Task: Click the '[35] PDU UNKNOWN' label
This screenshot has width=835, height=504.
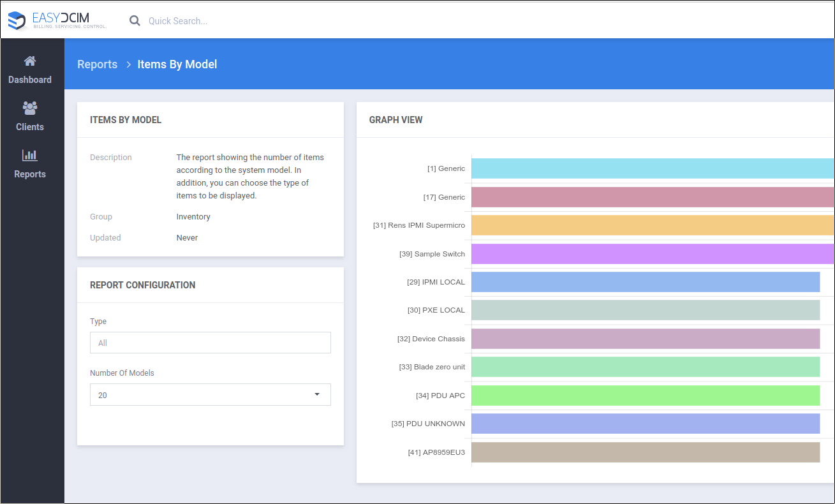Action: 428,424
